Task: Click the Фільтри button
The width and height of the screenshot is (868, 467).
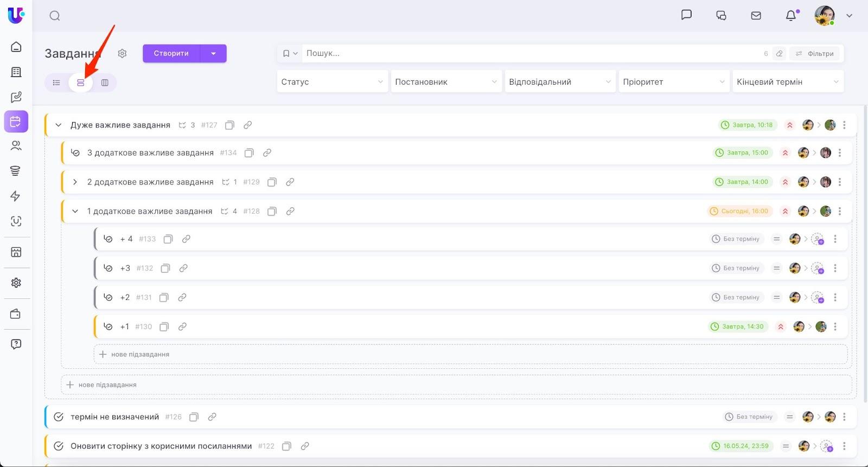Action: 814,54
